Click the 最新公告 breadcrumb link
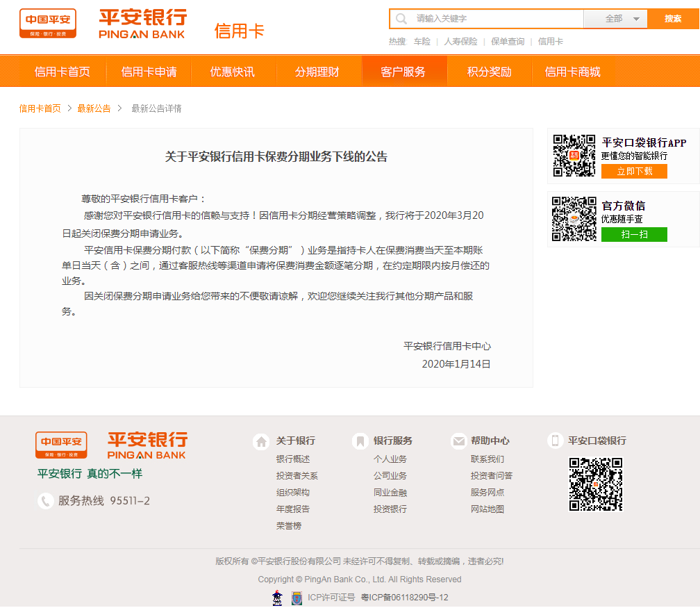The width and height of the screenshot is (700, 608). click(x=94, y=108)
